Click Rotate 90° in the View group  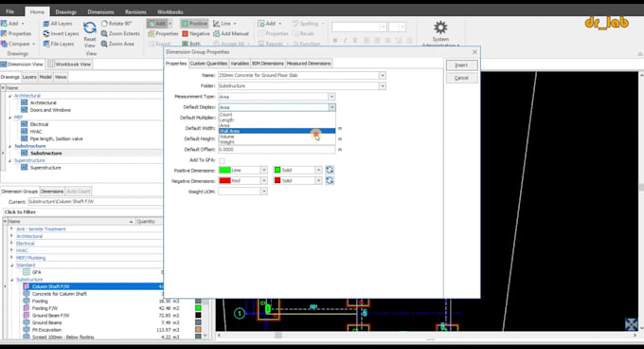coord(116,24)
